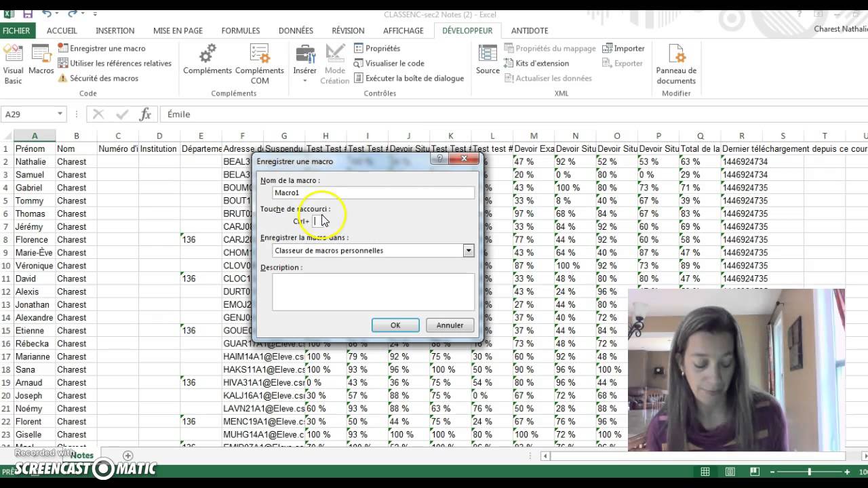The height and width of the screenshot is (488, 868).
Task: Open the Visual Basic editor
Action: coord(13,64)
